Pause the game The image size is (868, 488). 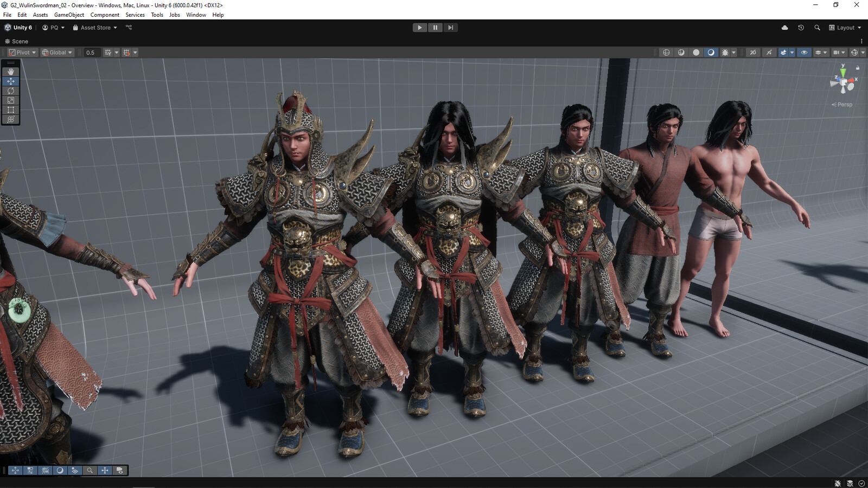[435, 28]
